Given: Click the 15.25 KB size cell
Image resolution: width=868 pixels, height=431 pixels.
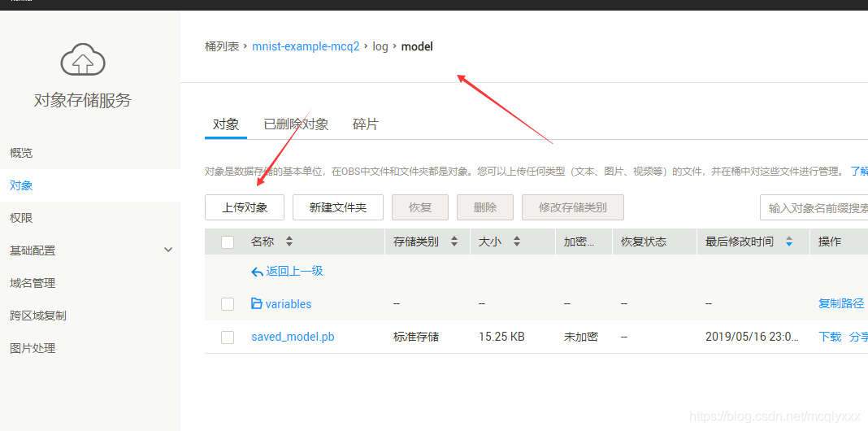Looking at the screenshot, I should tap(501, 337).
